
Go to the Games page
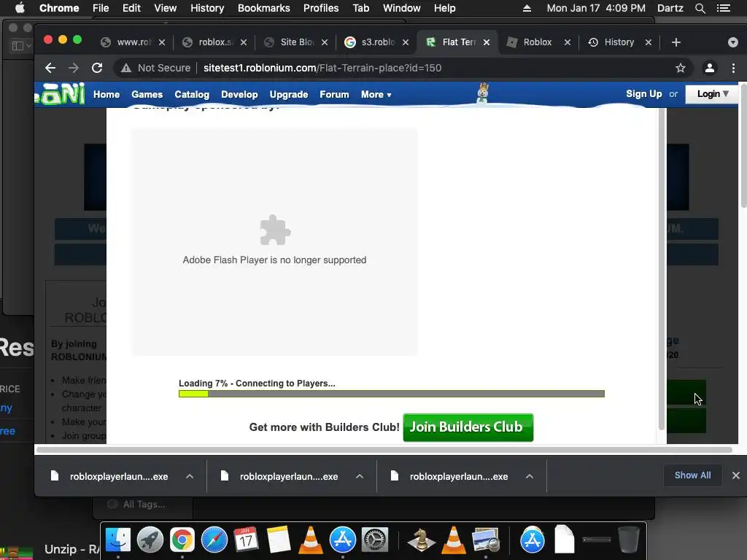click(x=147, y=94)
